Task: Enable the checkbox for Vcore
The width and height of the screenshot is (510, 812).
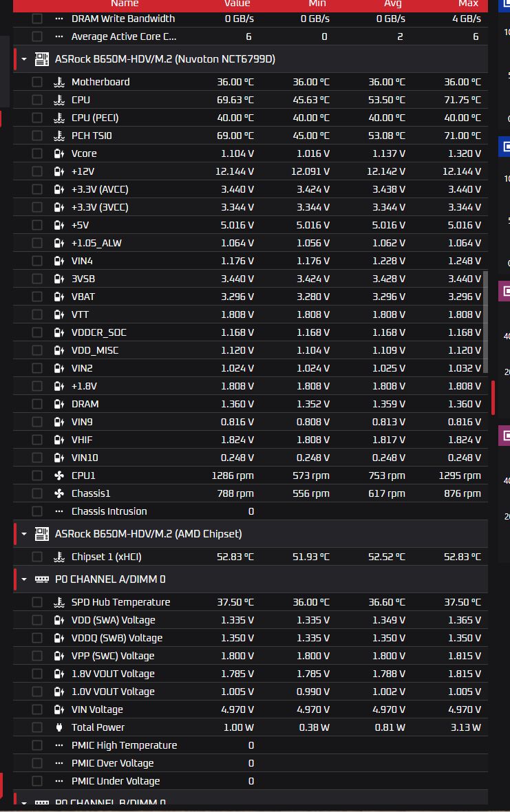Action: click(36, 153)
